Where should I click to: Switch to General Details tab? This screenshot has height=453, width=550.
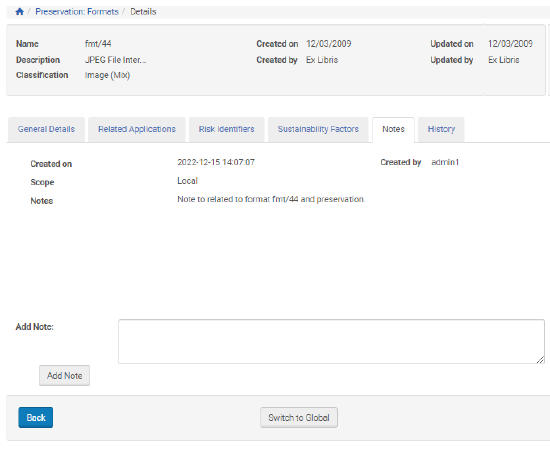(x=46, y=129)
